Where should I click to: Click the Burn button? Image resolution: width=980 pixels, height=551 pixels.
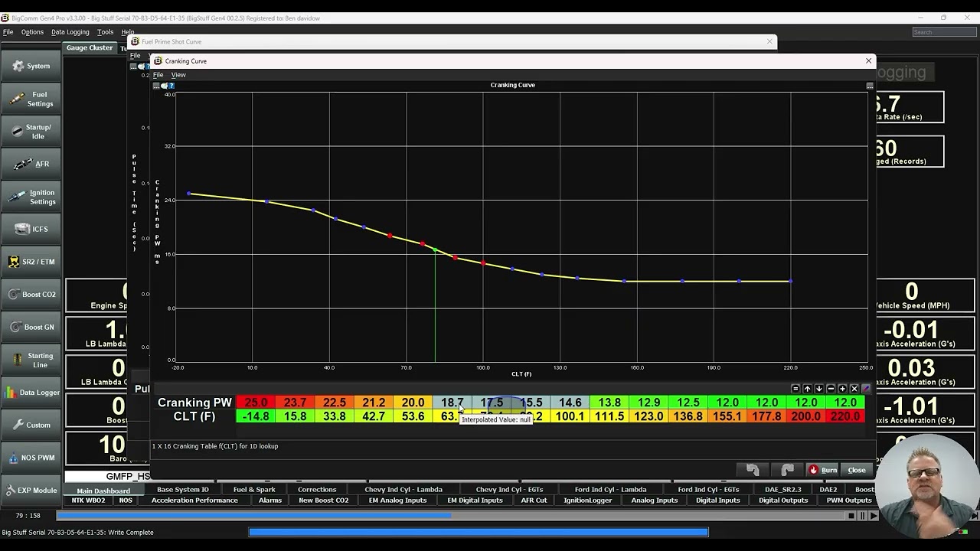[823, 470]
